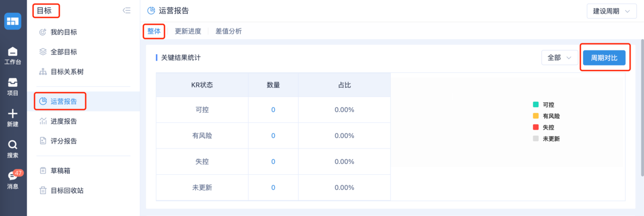Click the 周期对比 button

point(604,57)
